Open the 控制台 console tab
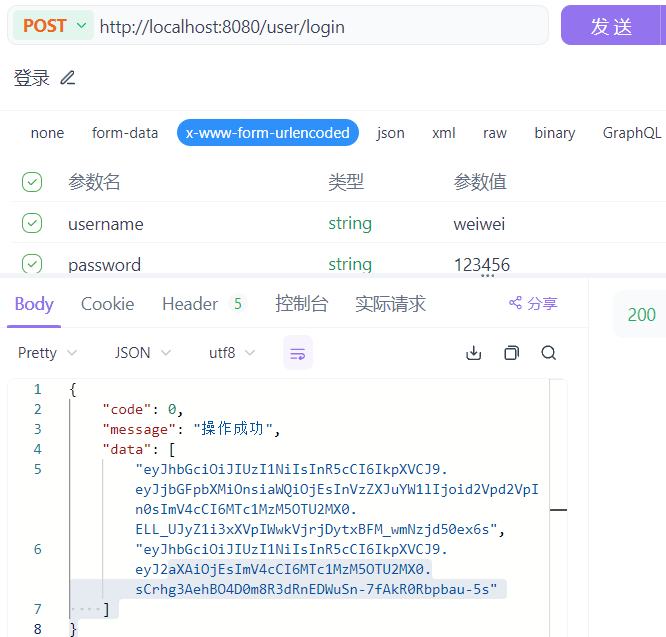This screenshot has height=637, width=666. [x=301, y=304]
